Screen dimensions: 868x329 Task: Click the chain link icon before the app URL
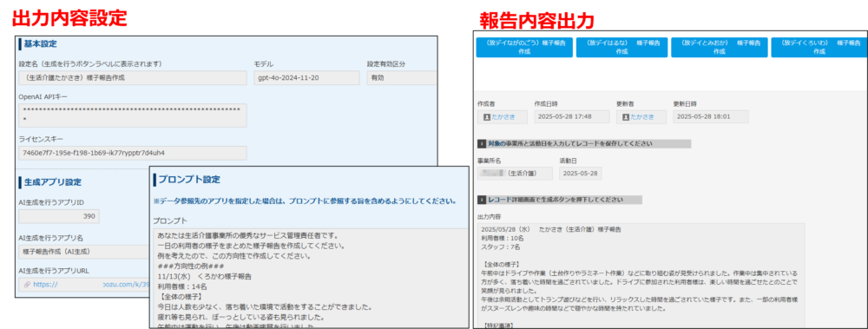(27, 285)
